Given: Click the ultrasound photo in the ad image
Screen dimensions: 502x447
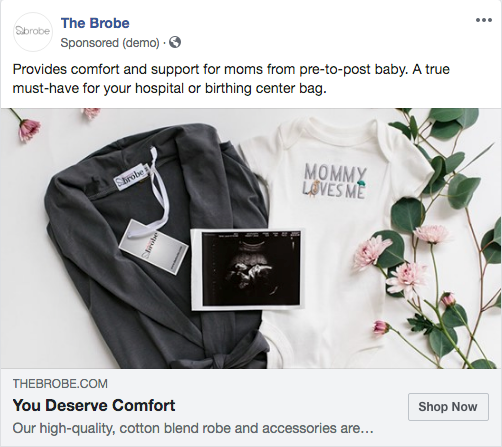Looking at the screenshot, I should pyautogui.click(x=248, y=269).
